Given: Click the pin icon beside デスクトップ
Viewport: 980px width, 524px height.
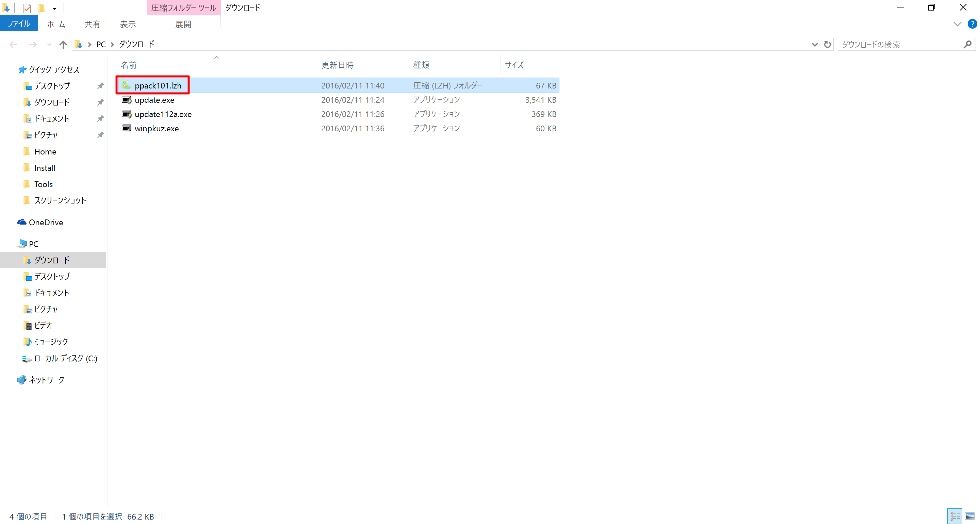Looking at the screenshot, I should (x=100, y=86).
